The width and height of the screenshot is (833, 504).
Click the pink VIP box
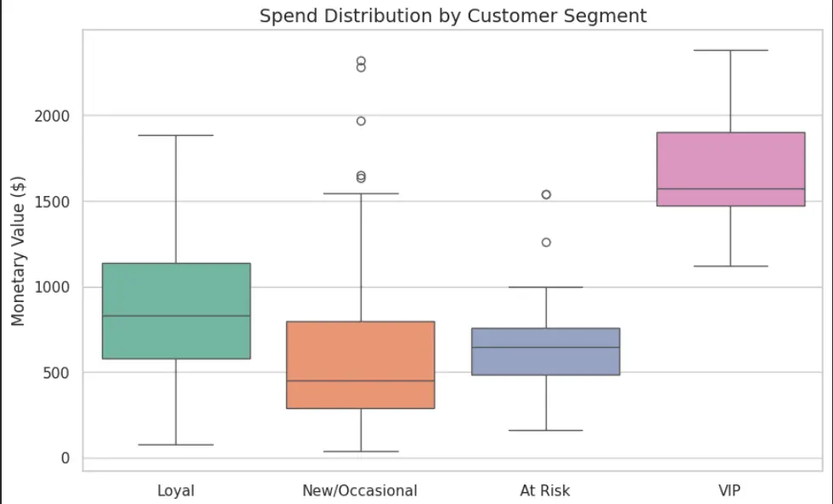[x=730, y=169]
